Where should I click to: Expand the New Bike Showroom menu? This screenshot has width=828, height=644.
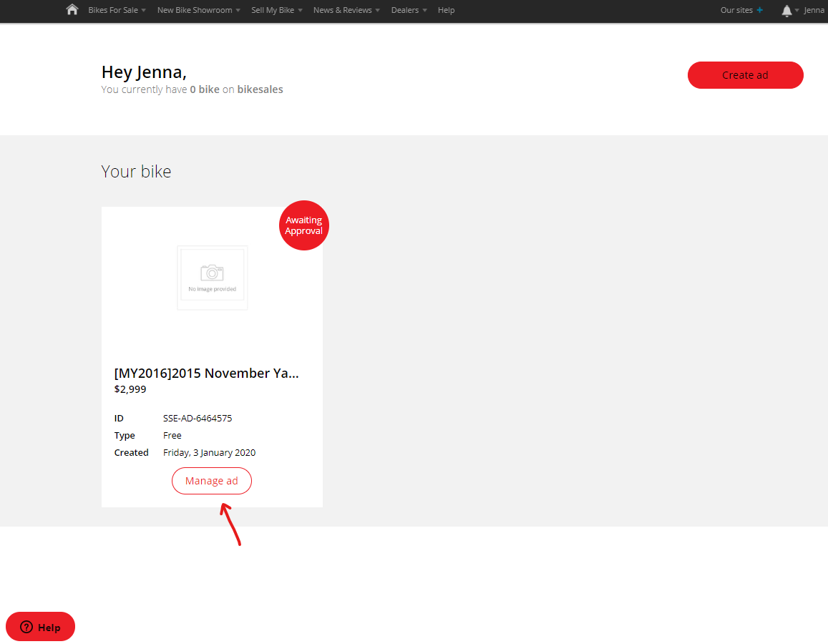[x=198, y=10]
